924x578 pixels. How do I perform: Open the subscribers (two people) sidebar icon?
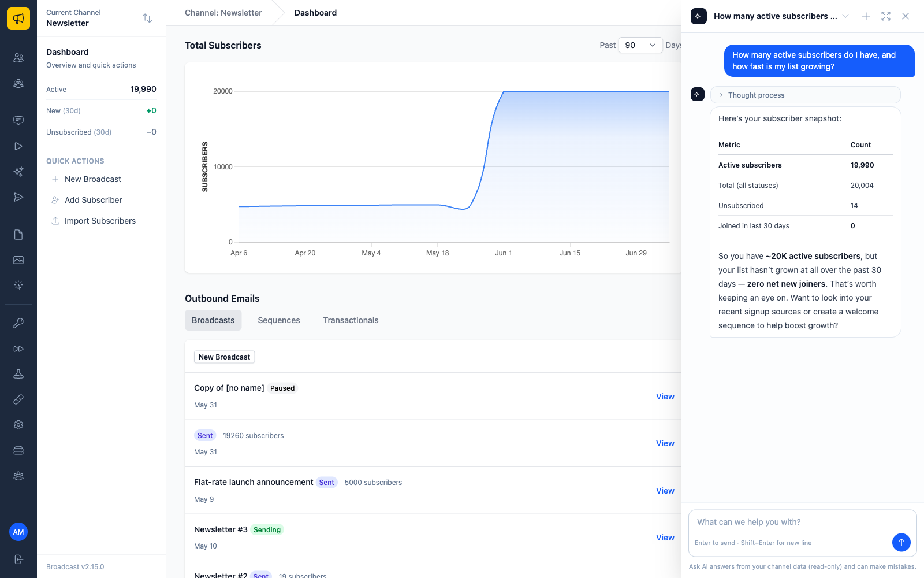18,58
